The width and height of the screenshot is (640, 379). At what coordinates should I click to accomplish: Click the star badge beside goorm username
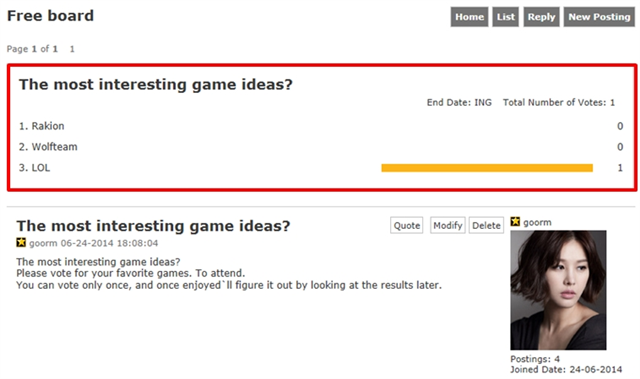515,222
